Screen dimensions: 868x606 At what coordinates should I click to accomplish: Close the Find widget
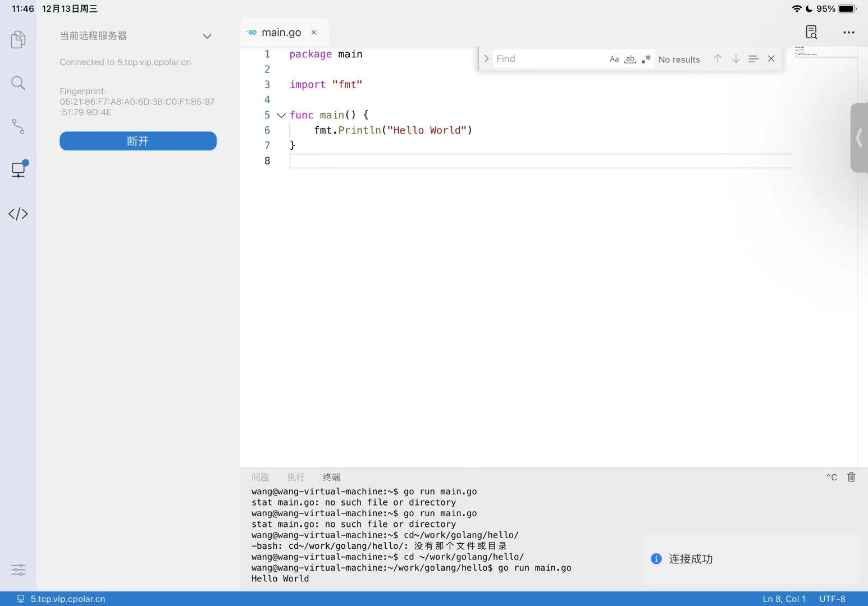click(771, 58)
